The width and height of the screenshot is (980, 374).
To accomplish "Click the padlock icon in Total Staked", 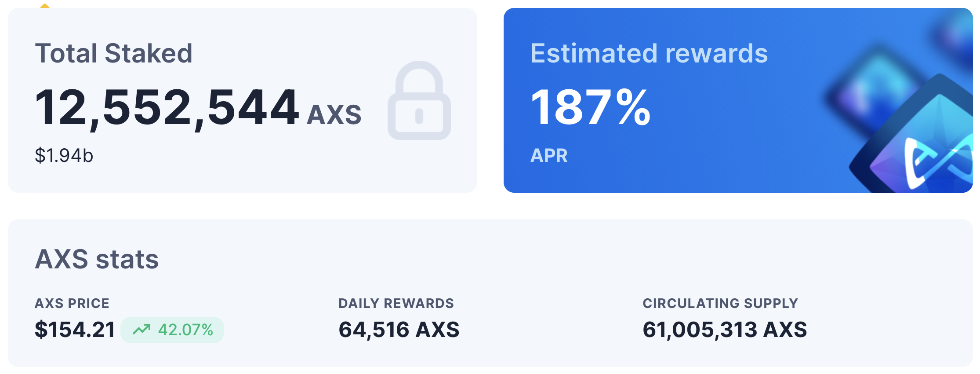I will click(x=419, y=100).
